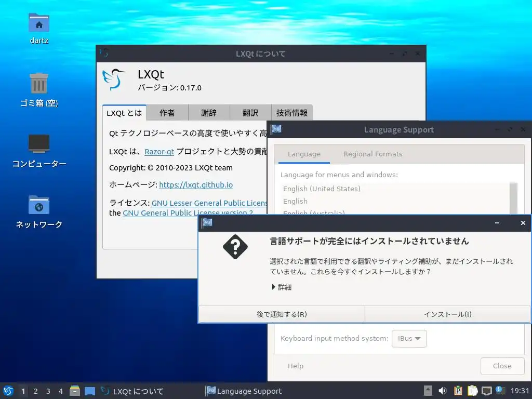Click the flag icon in the install dialog title bar
This screenshot has height=399, width=532.
coord(207,223)
